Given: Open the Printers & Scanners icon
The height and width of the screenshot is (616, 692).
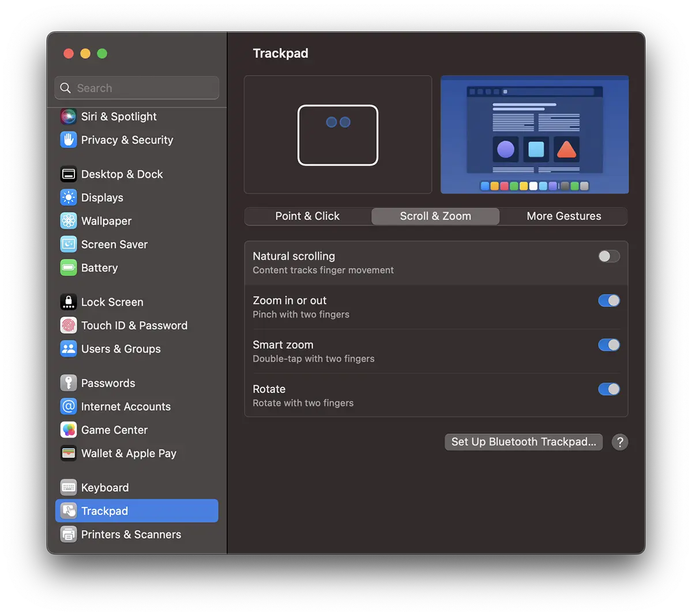Looking at the screenshot, I should click(x=69, y=535).
